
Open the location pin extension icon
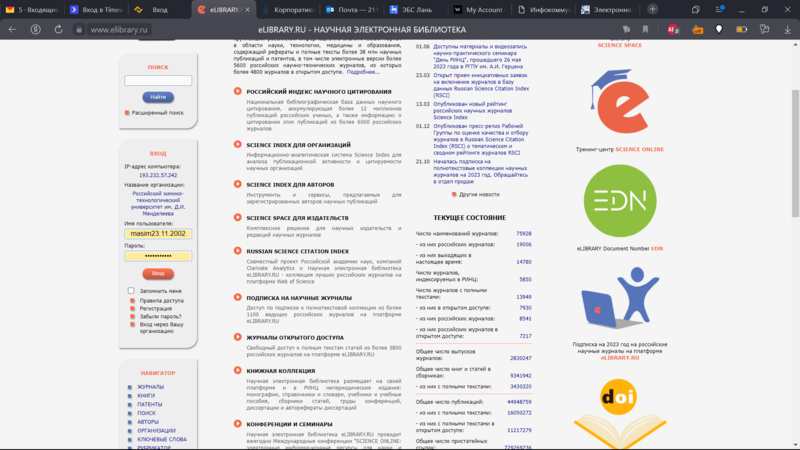point(719,30)
